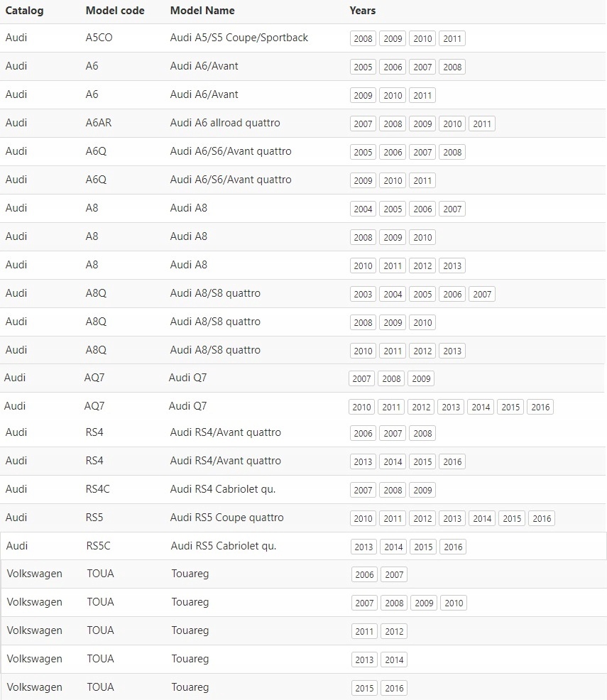The width and height of the screenshot is (607, 700).
Task: Choose 2004 in the first Audi A8 row
Action: [363, 209]
